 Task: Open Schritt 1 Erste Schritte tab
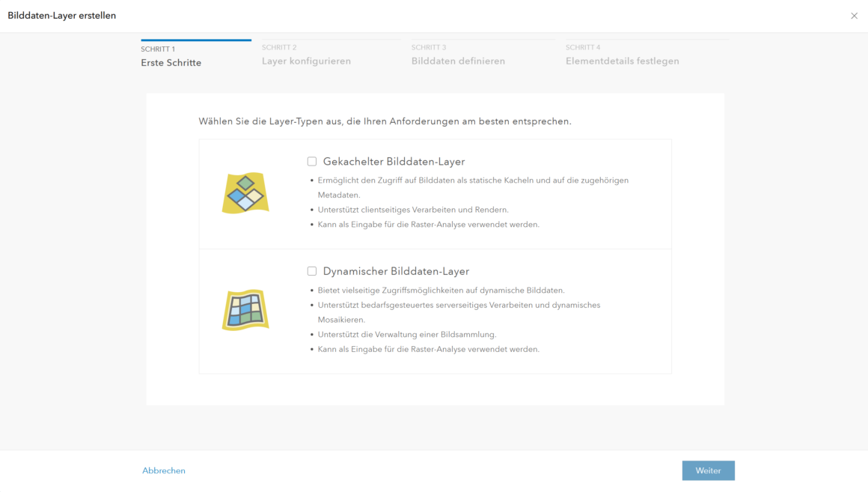pos(196,55)
